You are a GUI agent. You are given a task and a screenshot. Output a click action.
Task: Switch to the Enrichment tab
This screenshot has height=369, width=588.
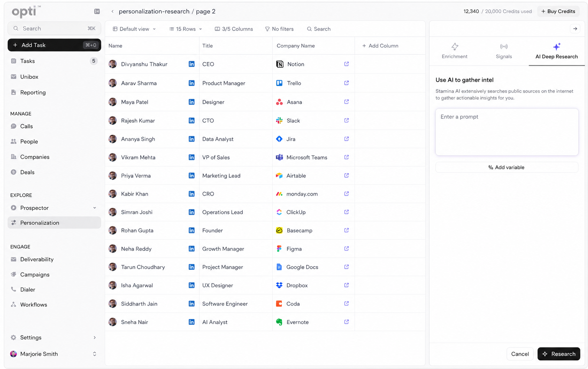(x=455, y=51)
